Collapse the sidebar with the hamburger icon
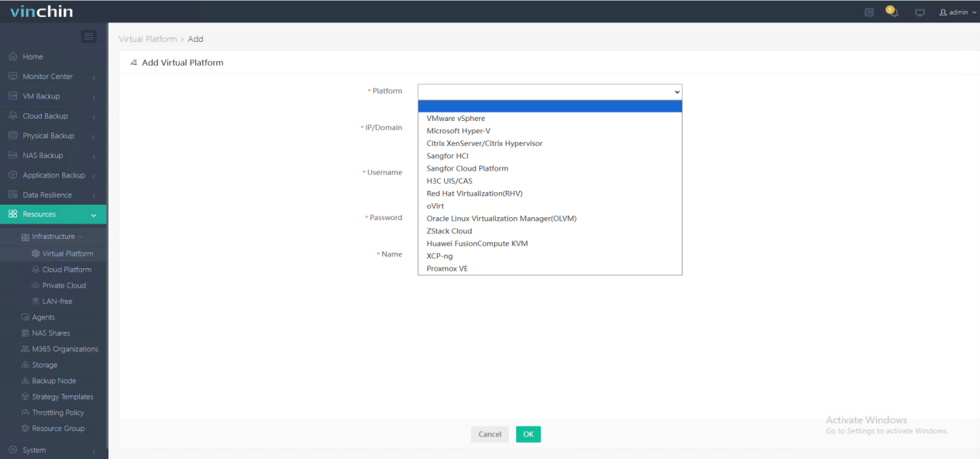Screen dimensions: 980x459 pos(89,36)
